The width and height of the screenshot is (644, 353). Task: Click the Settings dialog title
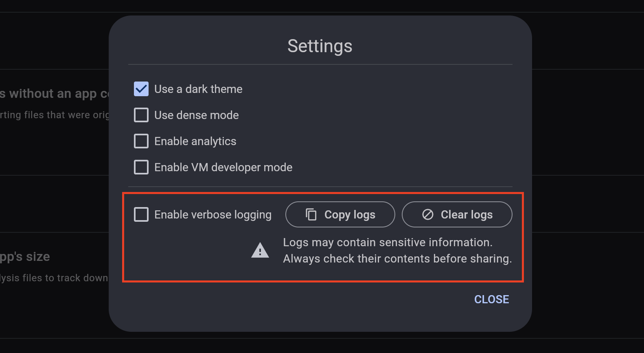[x=320, y=46]
